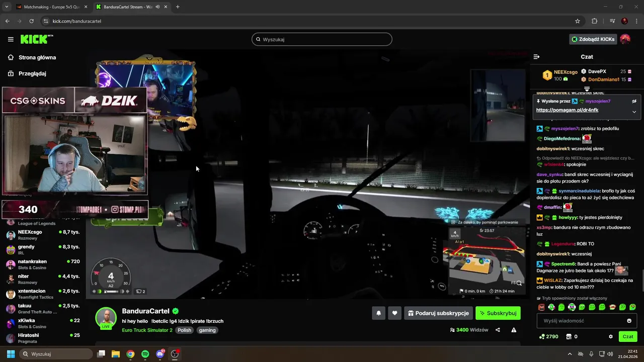
Task: Open grendy channel in the sidebar
Action: (x=43, y=250)
